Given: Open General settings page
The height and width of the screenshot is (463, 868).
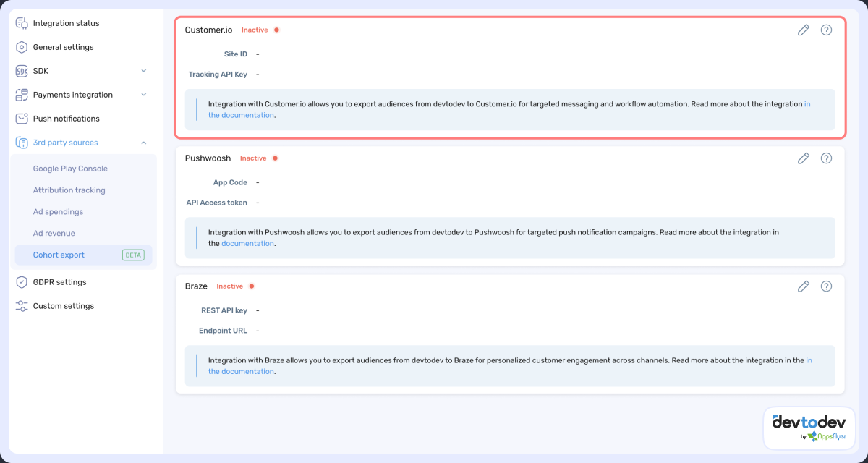Looking at the screenshot, I should tap(63, 47).
